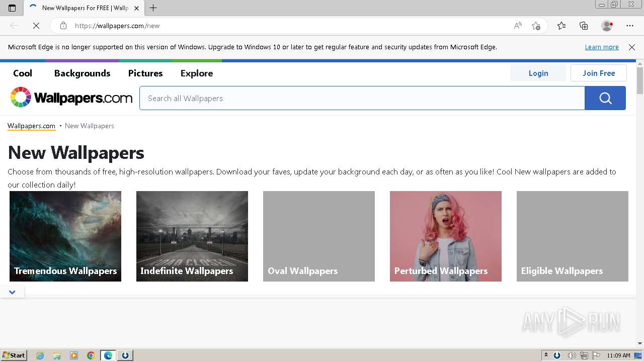Open the volume control in tray
The width and height of the screenshot is (644, 362).
572,355
